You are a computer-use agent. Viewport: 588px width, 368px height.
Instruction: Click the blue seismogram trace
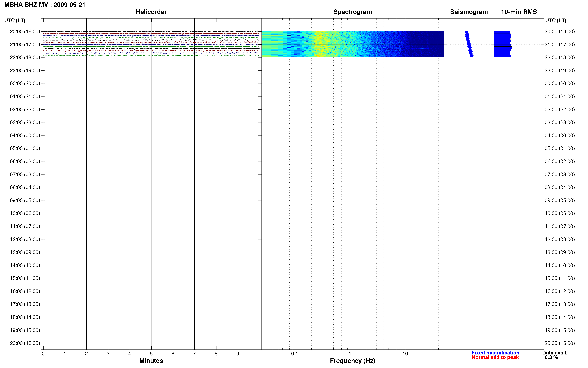coord(469,44)
